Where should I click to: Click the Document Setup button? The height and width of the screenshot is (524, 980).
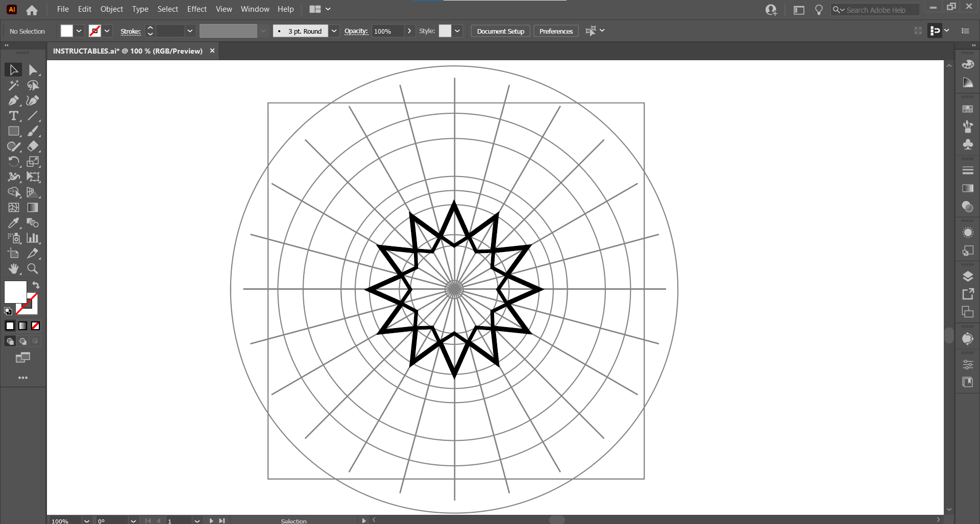pos(501,31)
